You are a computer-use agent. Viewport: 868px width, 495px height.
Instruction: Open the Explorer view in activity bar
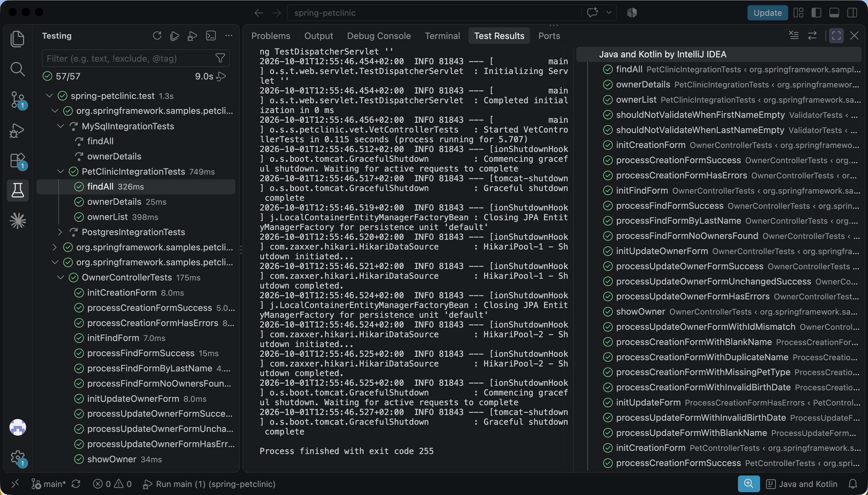point(17,39)
